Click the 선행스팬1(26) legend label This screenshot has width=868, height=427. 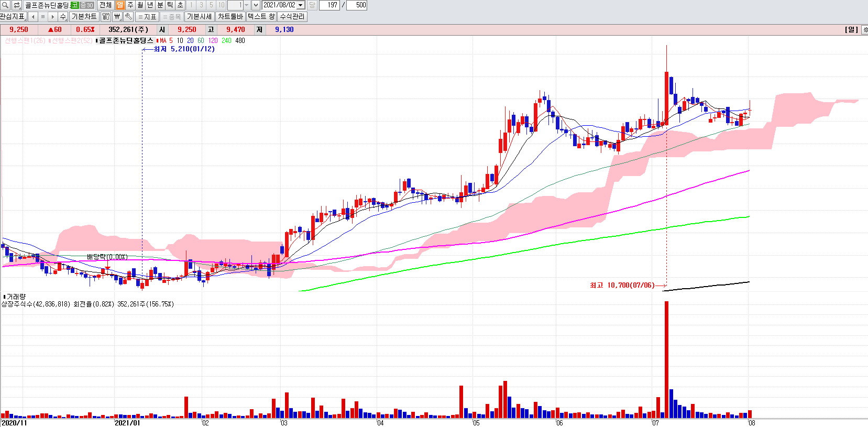click(x=25, y=40)
